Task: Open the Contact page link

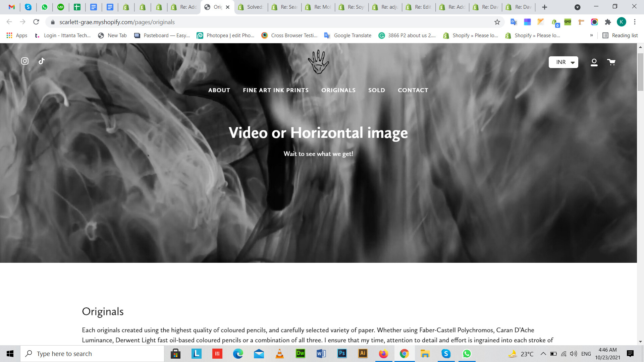Action: (x=413, y=90)
